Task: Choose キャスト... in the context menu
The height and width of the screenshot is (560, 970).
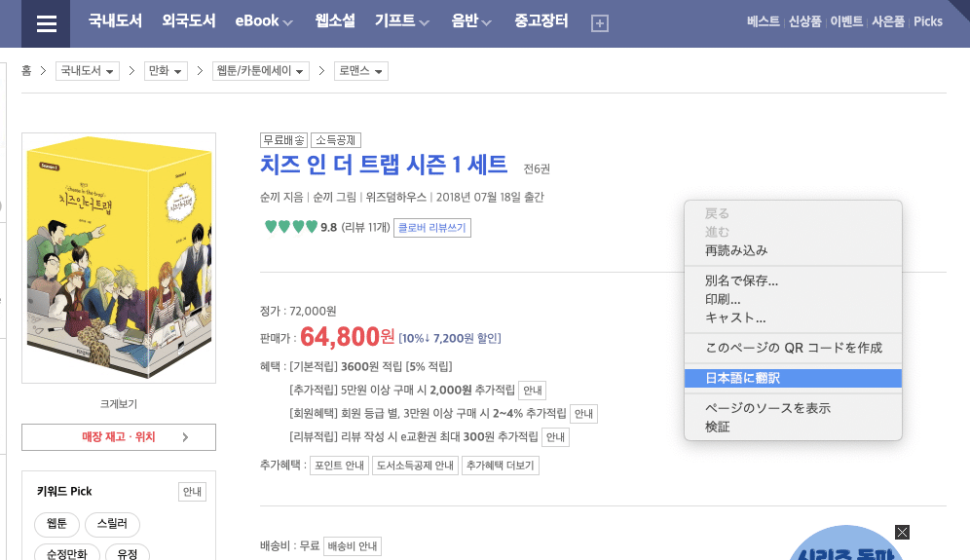Action: 793,318
